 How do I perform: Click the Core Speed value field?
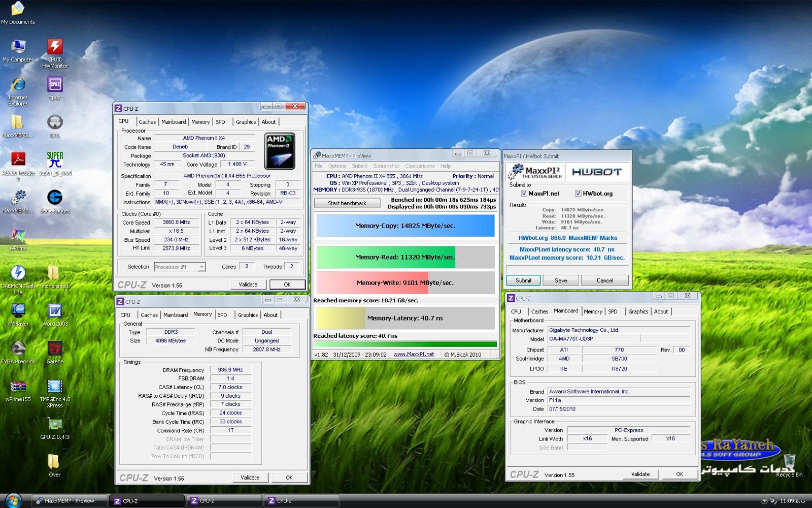point(176,223)
